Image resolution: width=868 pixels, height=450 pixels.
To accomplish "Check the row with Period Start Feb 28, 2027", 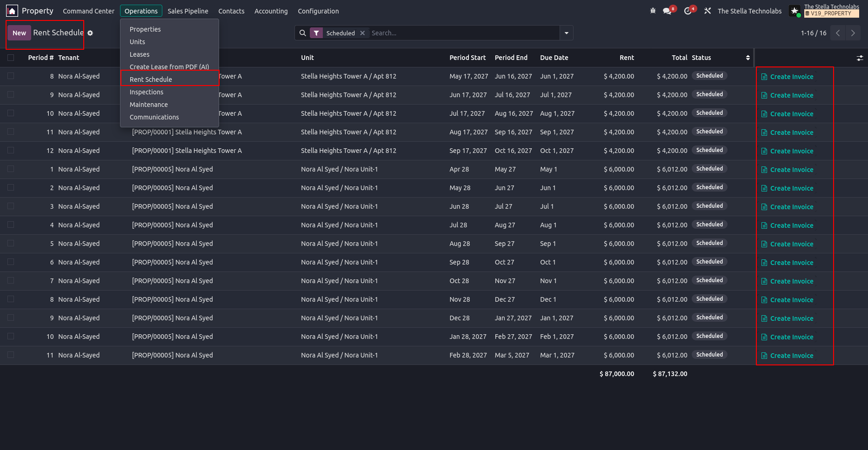I will click(x=11, y=355).
